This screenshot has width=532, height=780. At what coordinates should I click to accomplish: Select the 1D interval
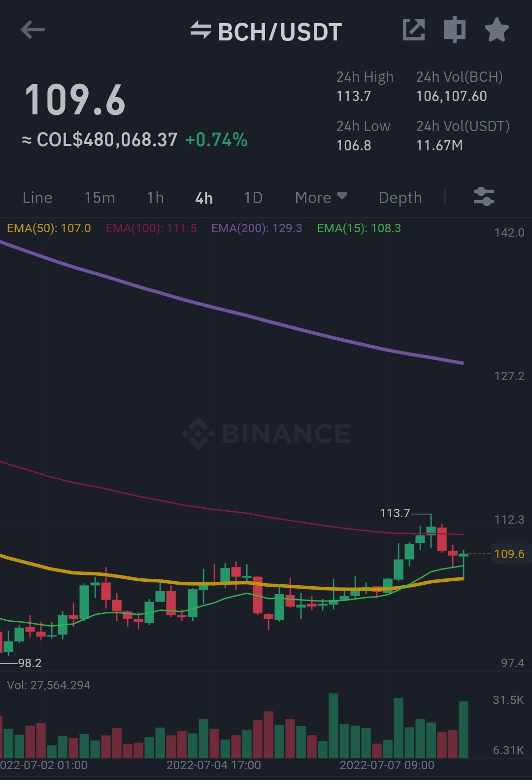pos(253,198)
